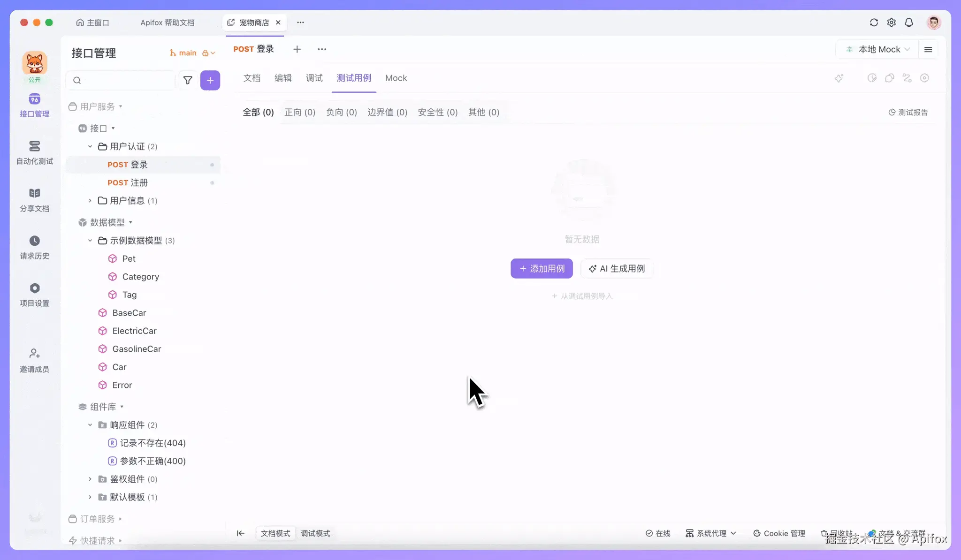Click the 添加用例 button
This screenshot has height=560, width=961.
click(x=542, y=269)
